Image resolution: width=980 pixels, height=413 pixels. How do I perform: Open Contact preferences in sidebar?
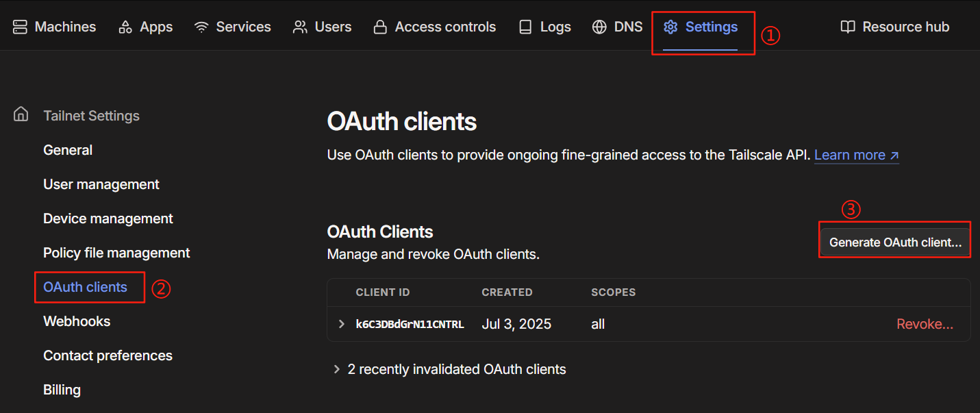[x=108, y=355]
